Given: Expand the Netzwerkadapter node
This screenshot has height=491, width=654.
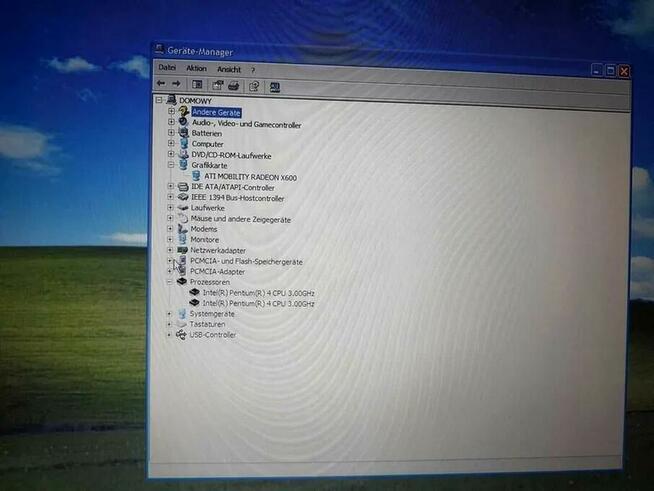Looking at the screenshot, I should pyautogui.click(x=170, y=250).
